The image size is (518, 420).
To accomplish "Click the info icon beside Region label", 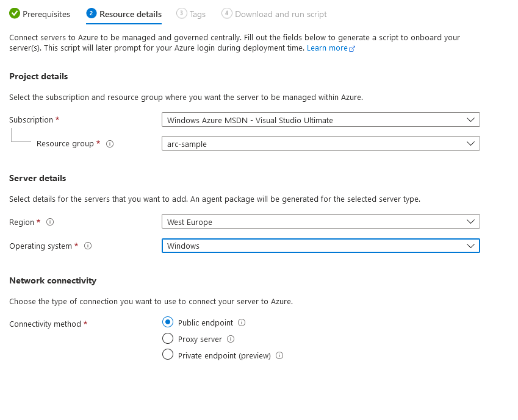I will (50, 222).
